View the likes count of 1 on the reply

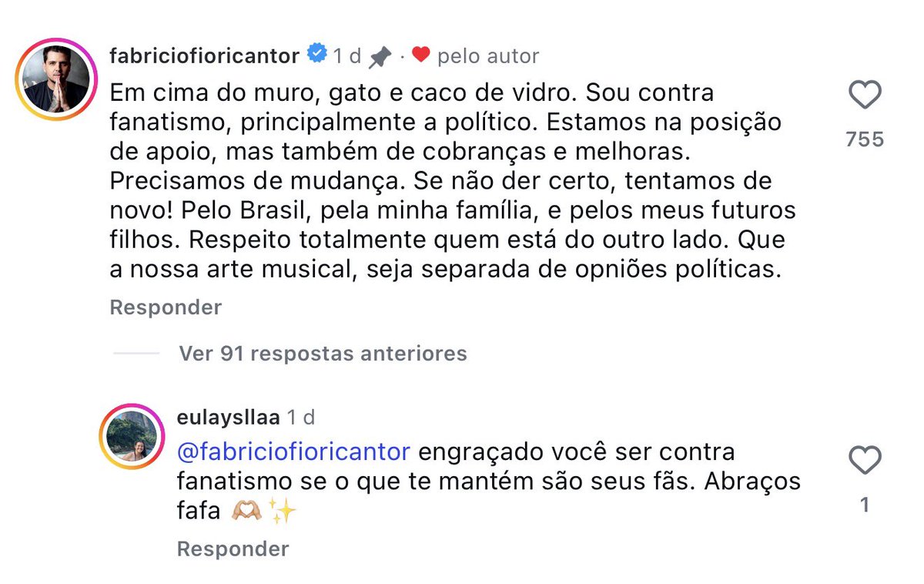tap(864, 505)
